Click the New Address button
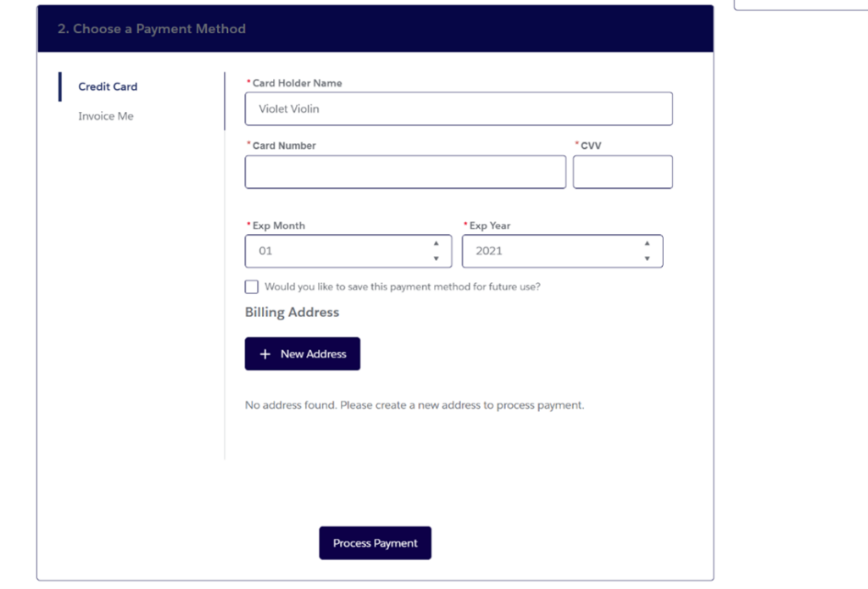This screenshot has height=589, width=868. [x=303, y=353]
